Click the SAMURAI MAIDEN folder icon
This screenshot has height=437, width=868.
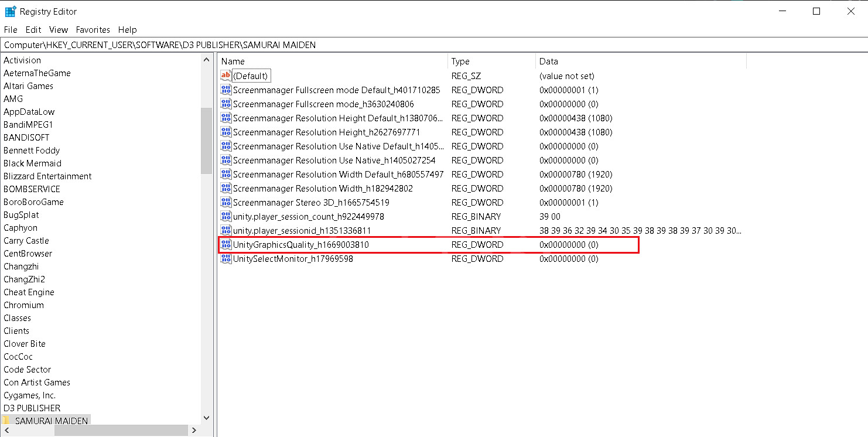7,421
